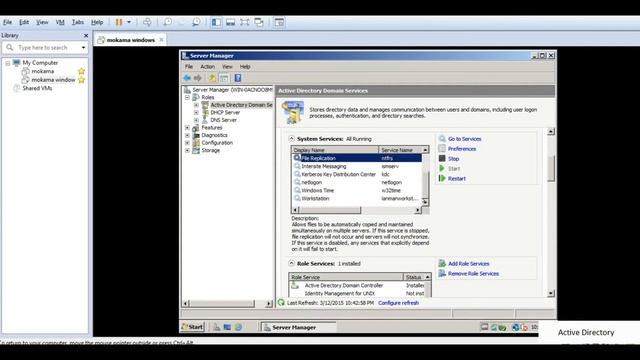Screen dimensions: 640x360
Task: Click Go to Services link
Action: (x=464, y=139)
